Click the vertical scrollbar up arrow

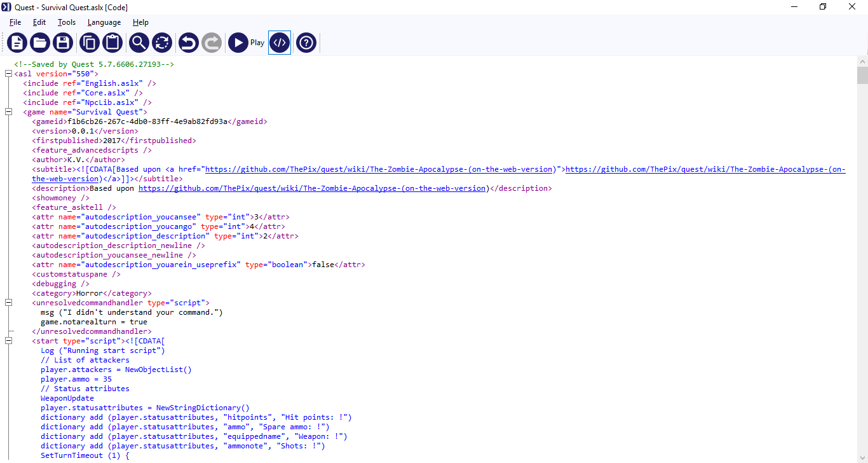point(862,61)
